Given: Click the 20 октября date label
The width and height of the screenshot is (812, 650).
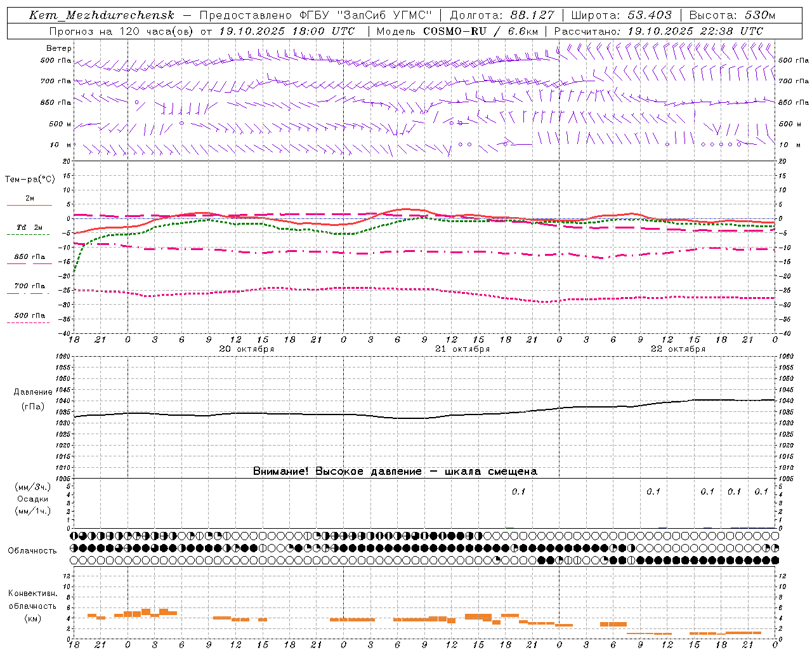Looking at the screenshot, I should 247,349.
